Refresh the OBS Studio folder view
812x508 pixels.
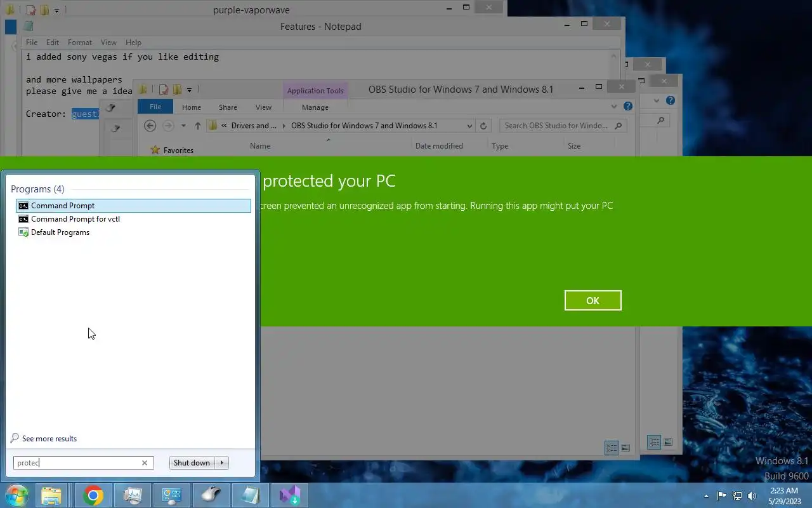[x=483, y=126]
